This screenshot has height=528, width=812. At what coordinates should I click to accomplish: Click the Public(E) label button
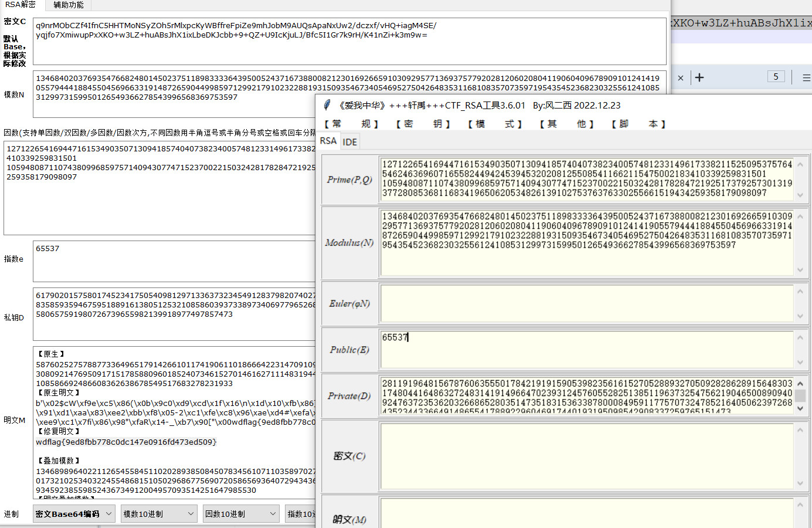tap(349, 350)
